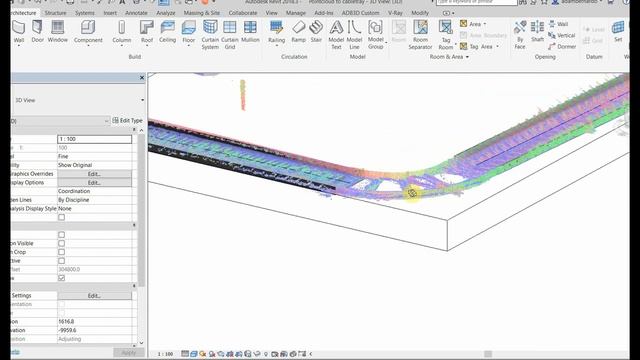Screen dimensions: 640x360
Task: Click 1 : 100 scale on view bar
Action: click(x=165, y=354)
